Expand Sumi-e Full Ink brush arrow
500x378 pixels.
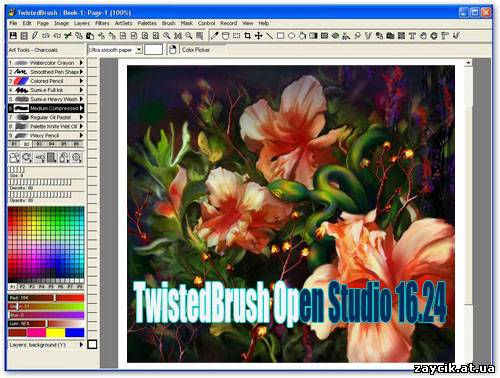pos(81,90)
